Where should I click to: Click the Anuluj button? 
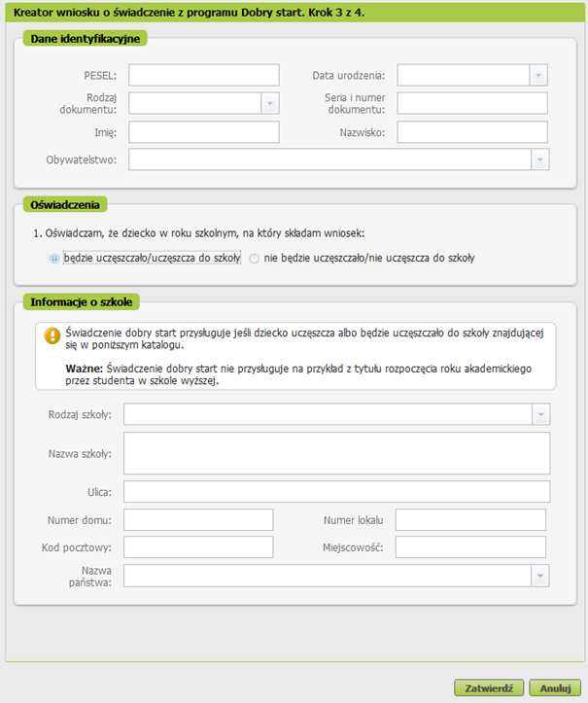click(555, 688)
